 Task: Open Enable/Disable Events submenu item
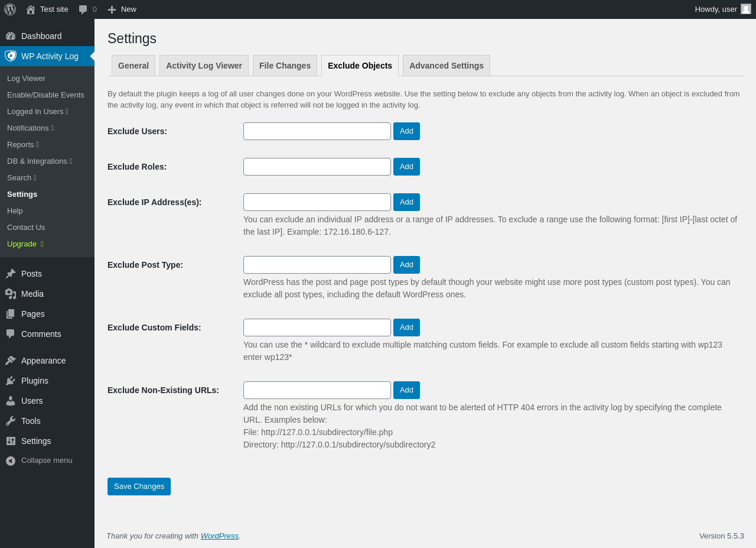tap(45, 95)
